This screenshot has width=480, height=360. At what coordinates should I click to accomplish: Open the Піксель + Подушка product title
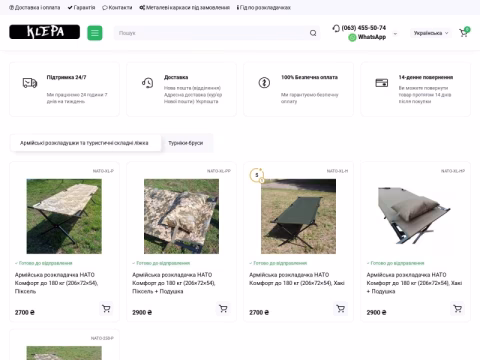(x=174, y=283)
